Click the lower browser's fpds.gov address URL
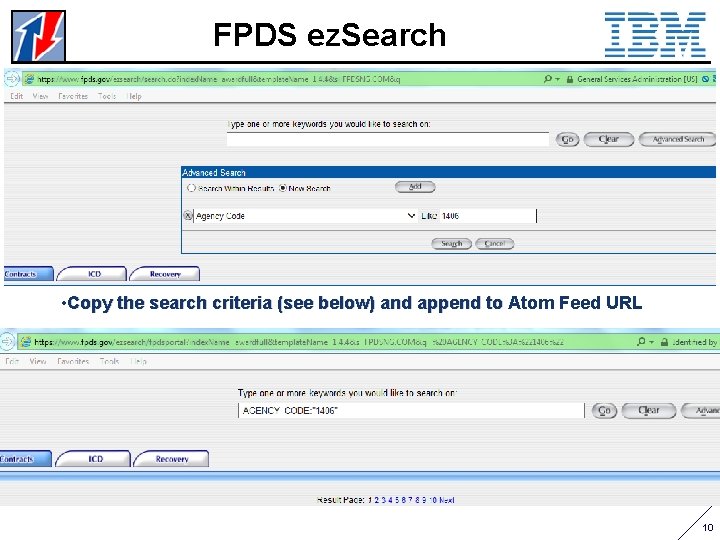Image resolution: width=720 pixels, height=540 pixels. click(298, 342)
